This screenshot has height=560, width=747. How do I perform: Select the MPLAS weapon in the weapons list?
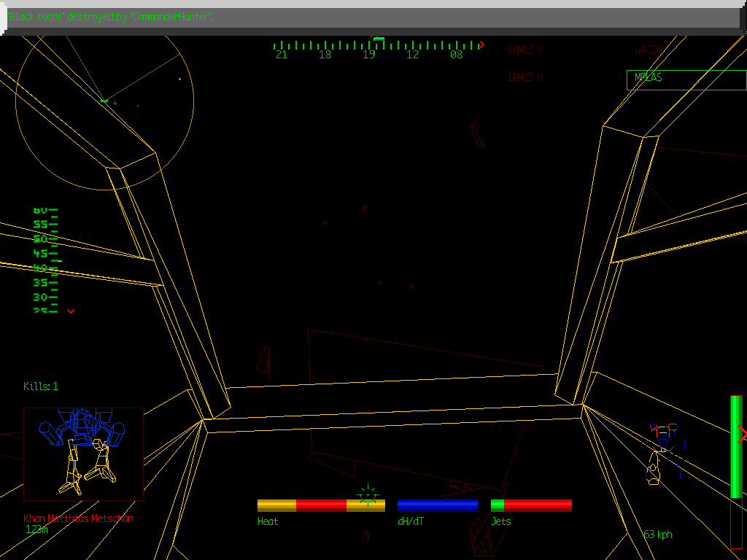click(648, 78)
